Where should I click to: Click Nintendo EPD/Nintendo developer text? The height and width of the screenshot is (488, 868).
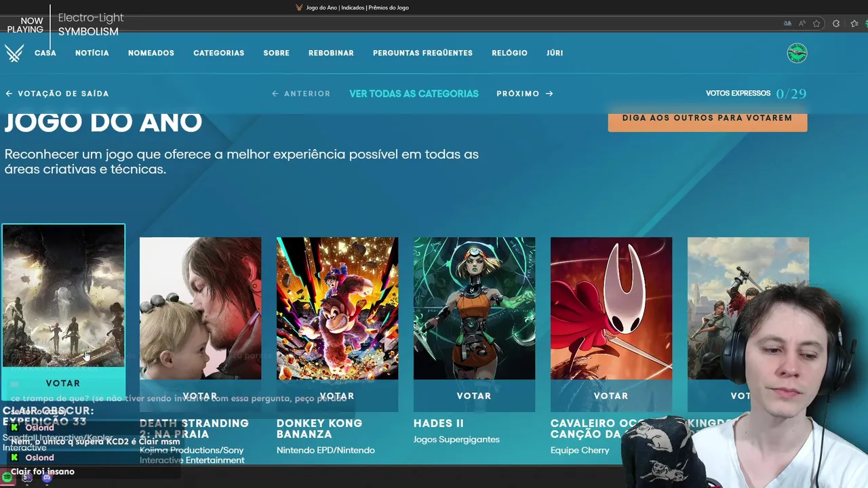[x=325, y=450]
